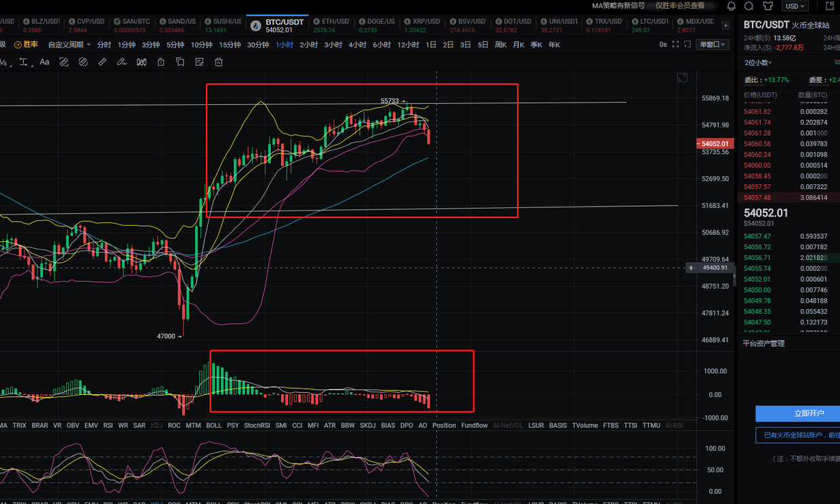Select the 1日 timeframe

click(431, 45)
